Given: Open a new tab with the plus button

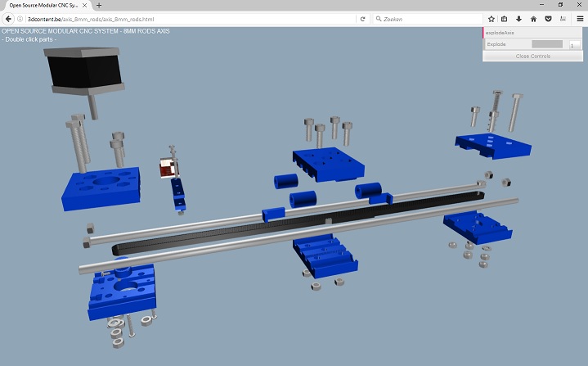Looking at the screenshot, I should click(99, 5).
